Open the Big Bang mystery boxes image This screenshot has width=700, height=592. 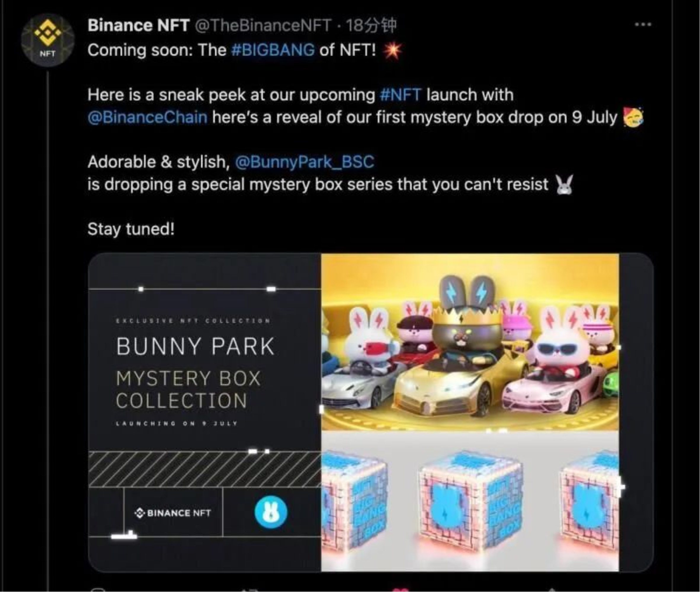(470, 501)
